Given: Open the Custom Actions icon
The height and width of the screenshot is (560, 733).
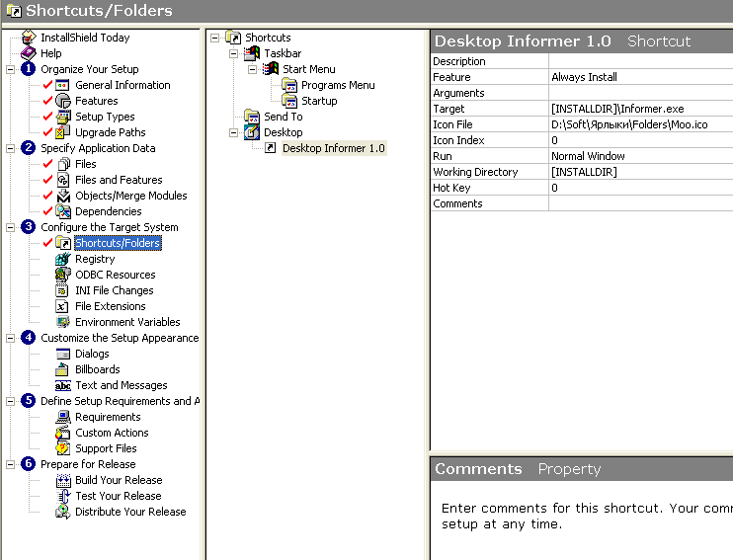Looking at the screenshot, I should pos(62,433).
